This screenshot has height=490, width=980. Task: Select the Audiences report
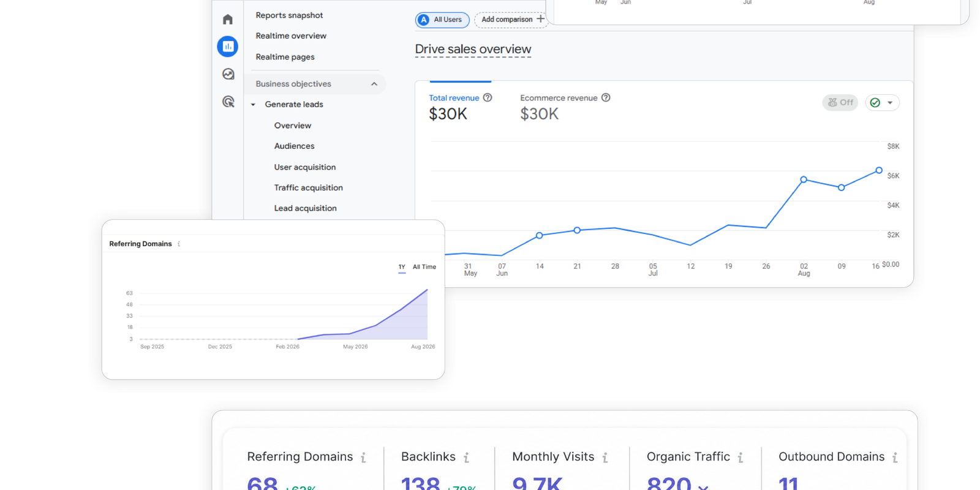pos(294,146)
